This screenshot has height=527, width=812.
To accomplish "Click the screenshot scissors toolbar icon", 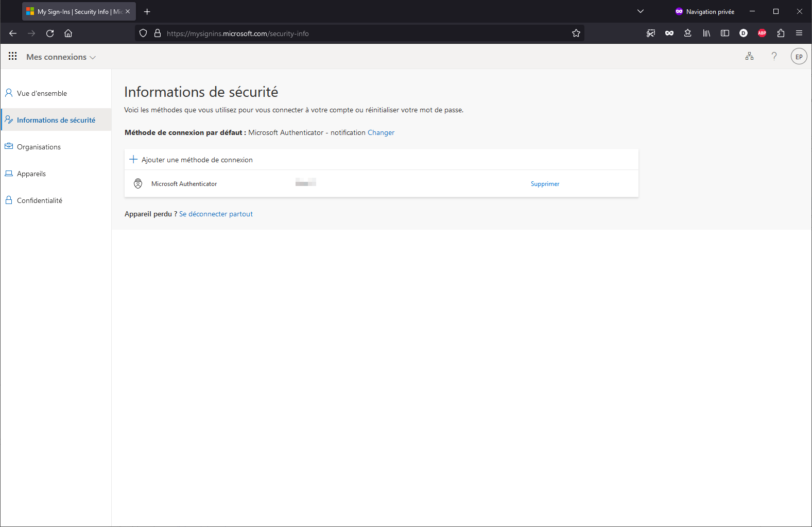I will click(651, 33).
